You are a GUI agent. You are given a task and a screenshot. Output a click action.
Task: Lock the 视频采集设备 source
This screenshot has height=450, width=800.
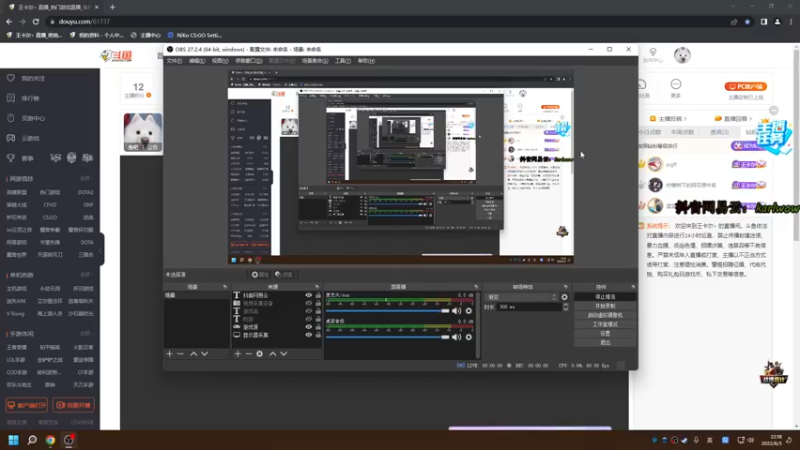[318, 303]
